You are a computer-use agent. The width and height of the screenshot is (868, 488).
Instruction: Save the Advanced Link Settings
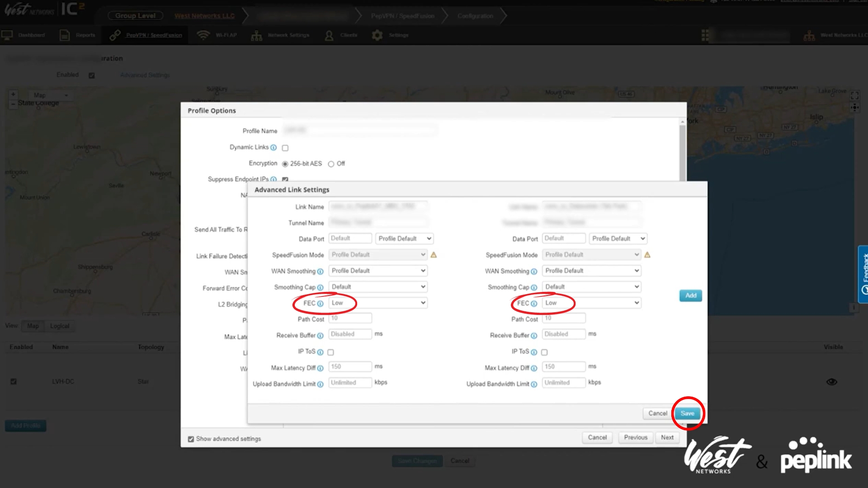687,413
